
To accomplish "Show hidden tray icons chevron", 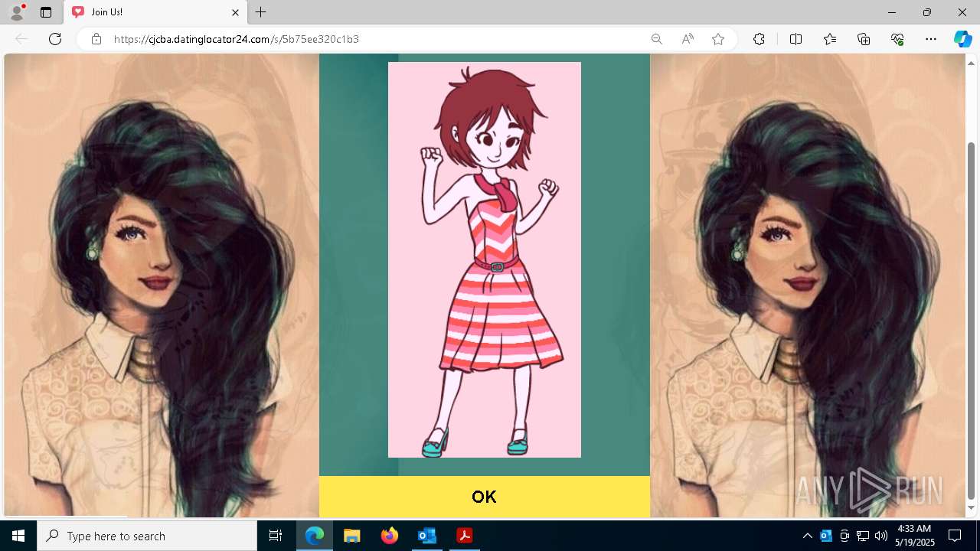I will click(x=807, y=536).
